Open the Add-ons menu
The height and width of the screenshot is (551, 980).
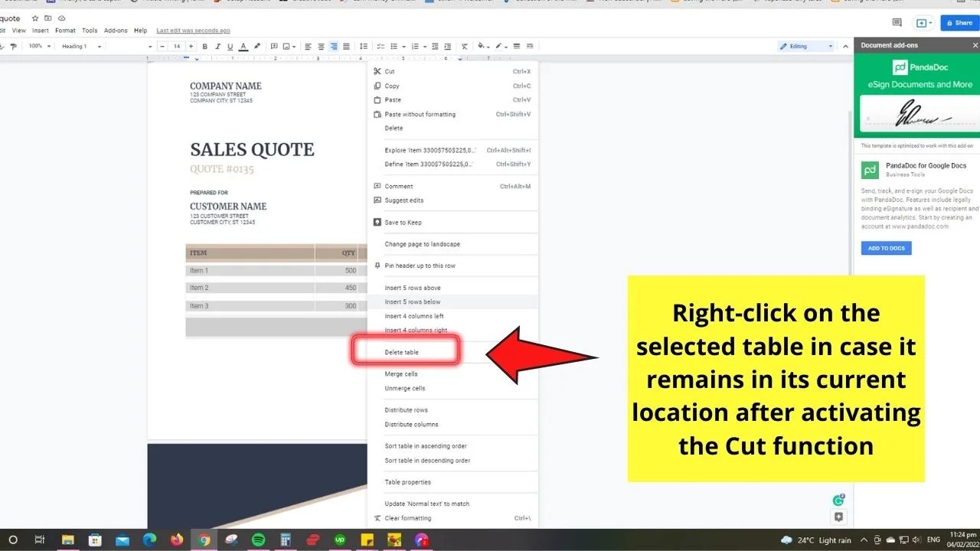116,30
